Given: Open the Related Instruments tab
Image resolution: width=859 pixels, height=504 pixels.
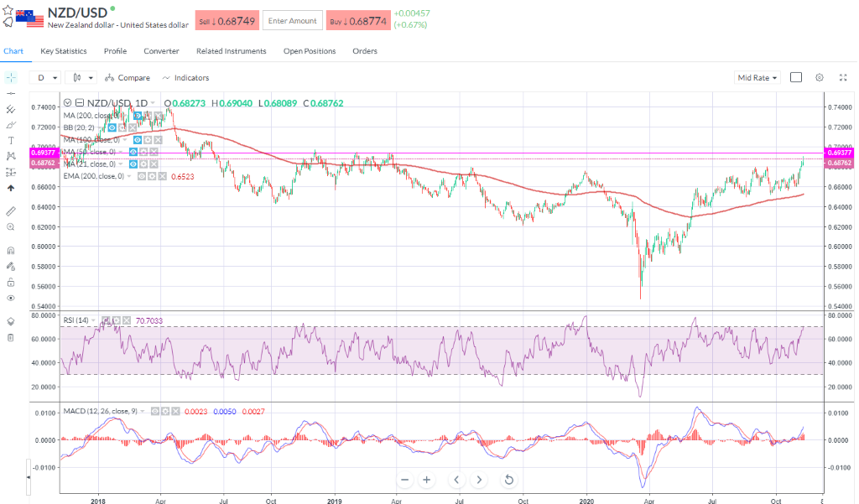Looking at the screenshot, I should click(x=231, y=51).
